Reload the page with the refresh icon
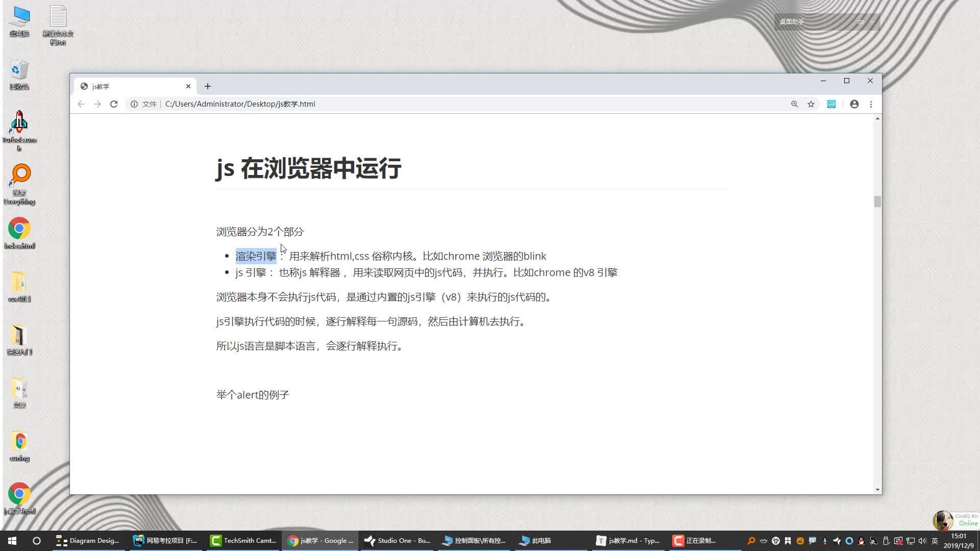 click(114, 104)
